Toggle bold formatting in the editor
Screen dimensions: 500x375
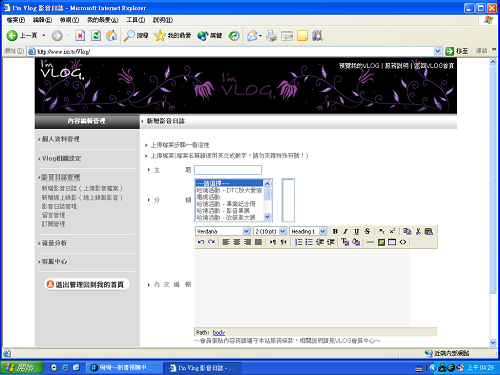coord(335,231)
